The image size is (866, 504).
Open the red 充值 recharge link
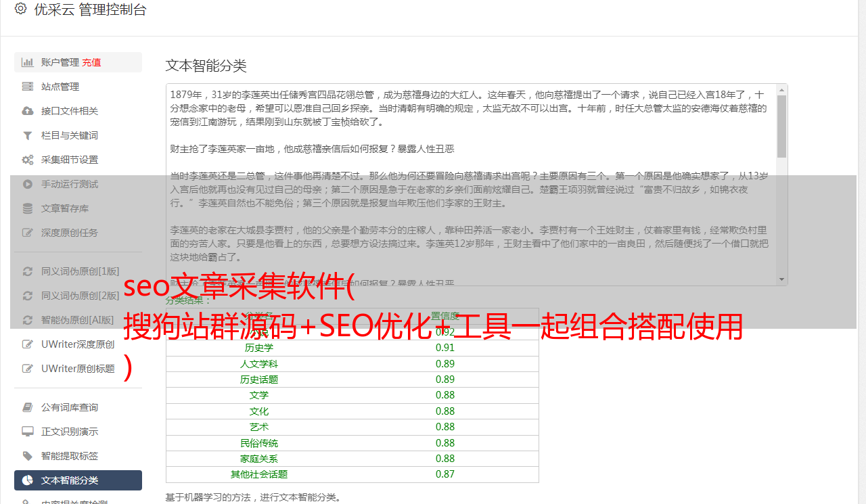pos(91,62)
